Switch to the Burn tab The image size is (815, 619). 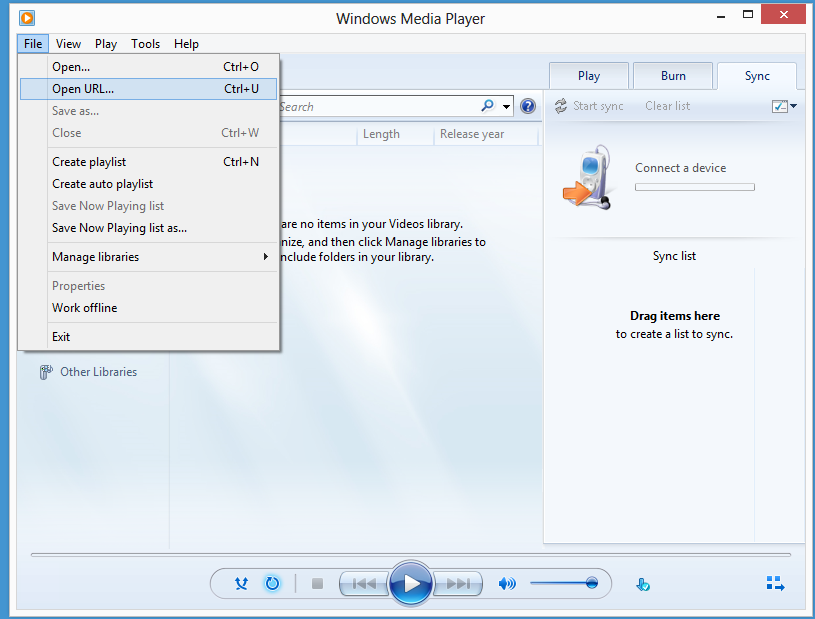[x=672, y=75]
